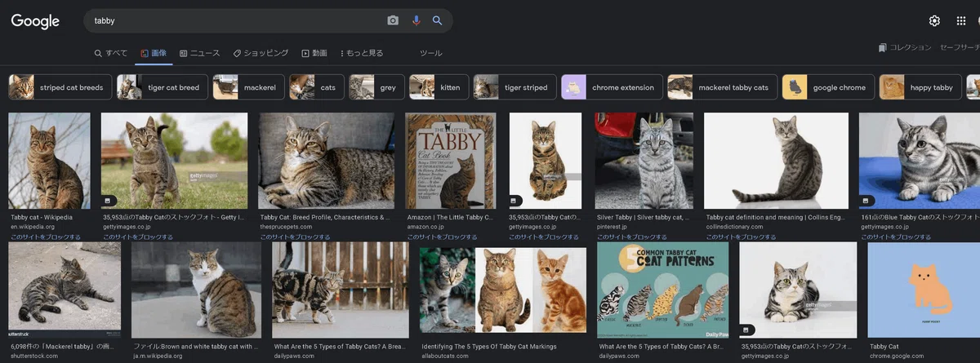Block site under pinterest.jp result
980x363 pixels.
[x=633, y=237]
